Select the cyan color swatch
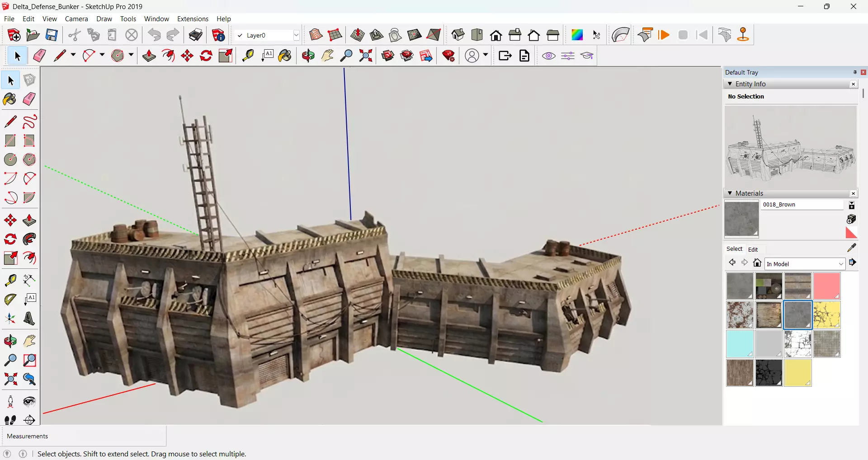868x460 pixels. click(x=740, y=343)
